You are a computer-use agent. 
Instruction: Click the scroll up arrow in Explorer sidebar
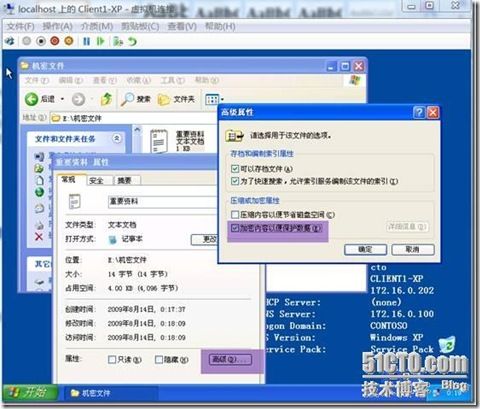point(137,130)
